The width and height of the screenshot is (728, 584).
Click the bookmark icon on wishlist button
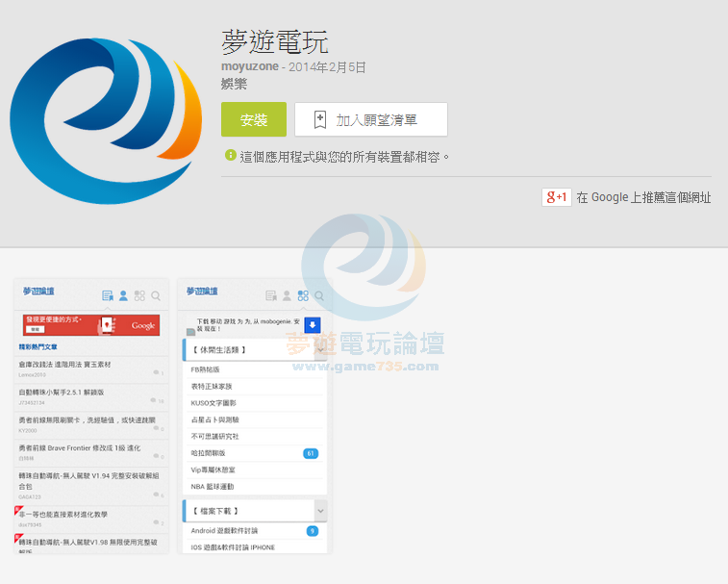[320, 120]
